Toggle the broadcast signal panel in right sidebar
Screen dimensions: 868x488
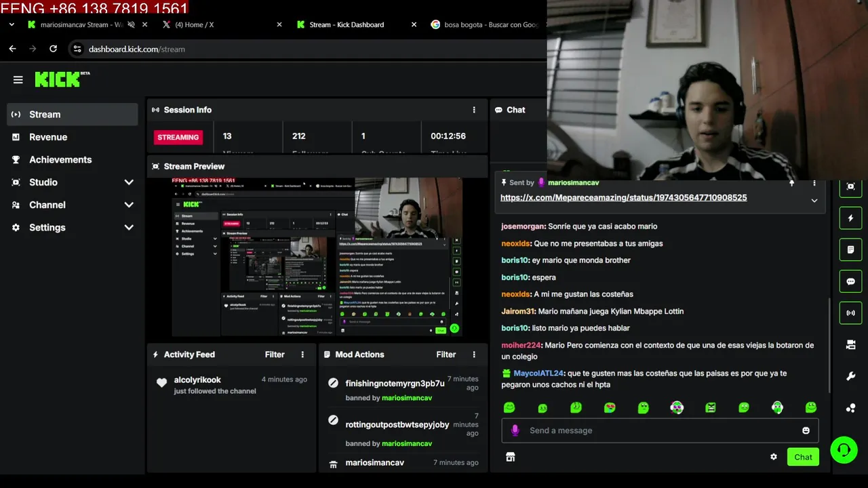[x=851, y=313]
